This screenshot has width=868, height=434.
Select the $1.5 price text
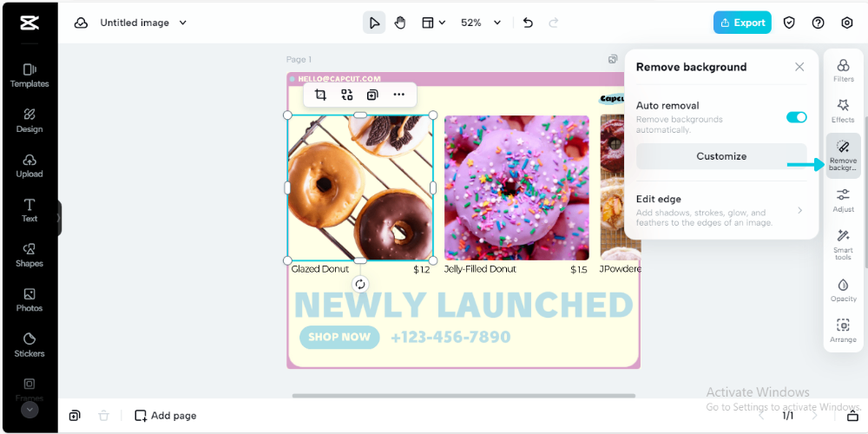[579, 270]
